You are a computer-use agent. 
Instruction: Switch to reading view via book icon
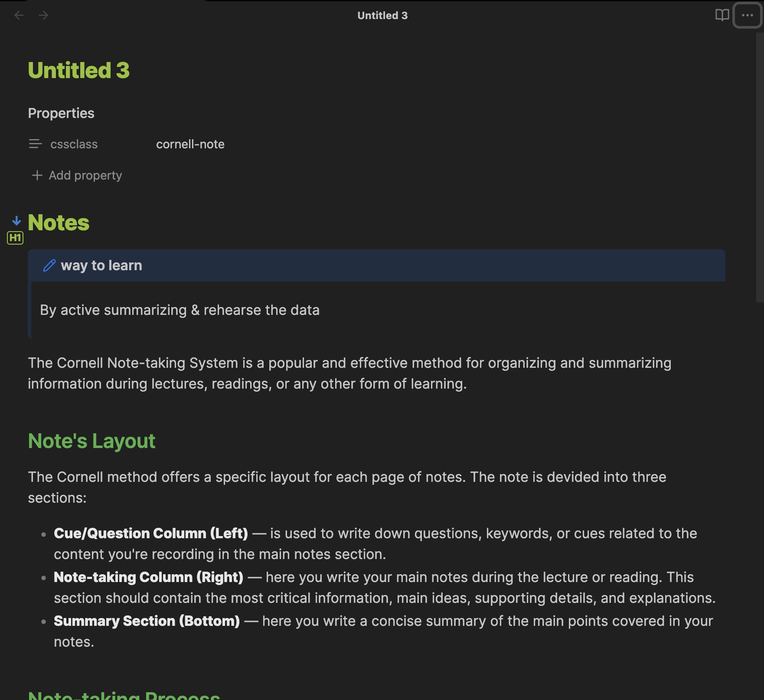pos(722,15)
